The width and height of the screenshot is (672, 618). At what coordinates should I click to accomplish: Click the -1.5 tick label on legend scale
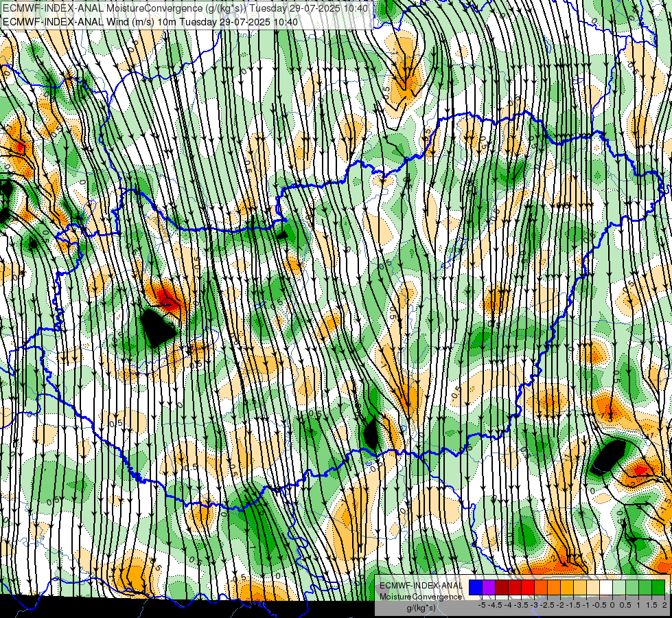coord(573,605)
